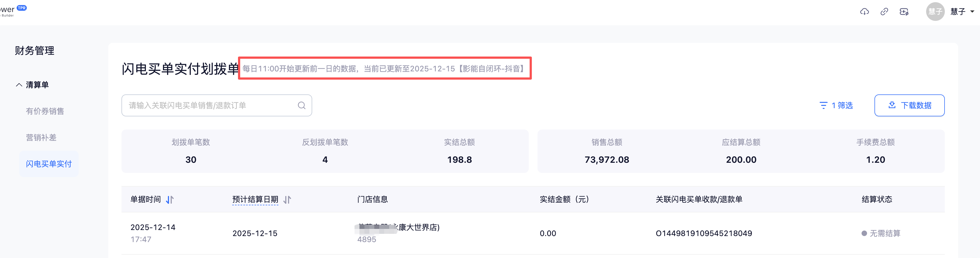Click the 2025-12-14 date in first row
Screen dimensions: 980x258
point(153,227)
